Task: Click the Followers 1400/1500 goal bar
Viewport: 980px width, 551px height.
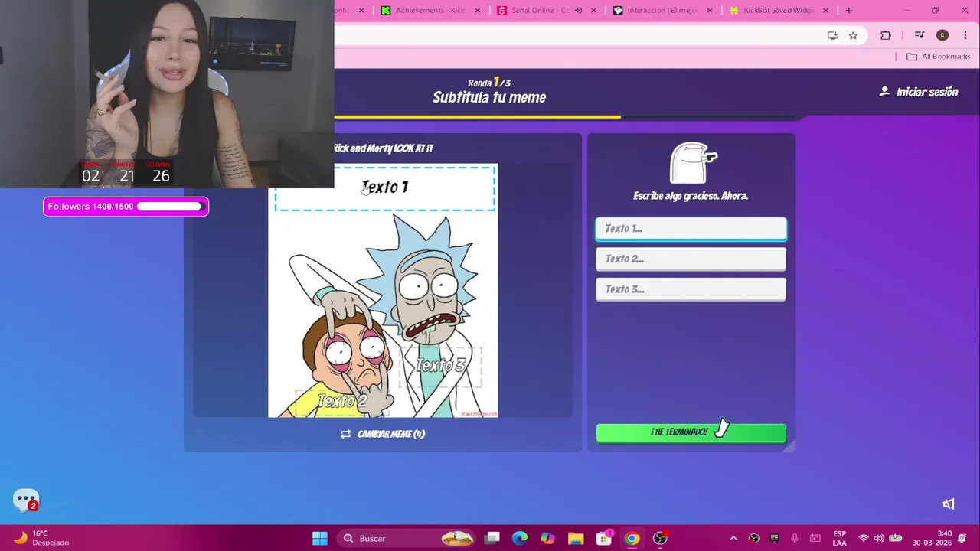Action: [126, 207]
